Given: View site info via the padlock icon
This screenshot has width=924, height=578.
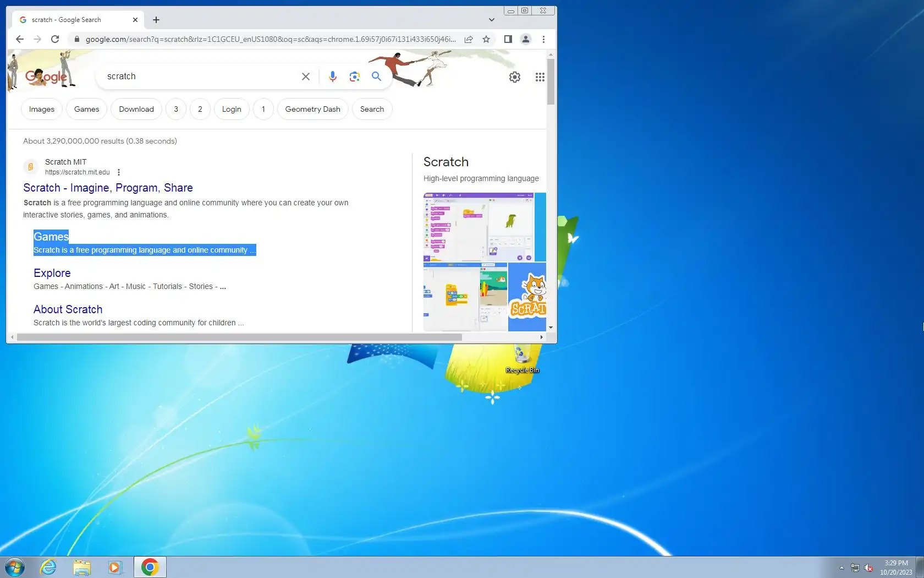Looking at the screenshot, I should (x=77, y=39).
